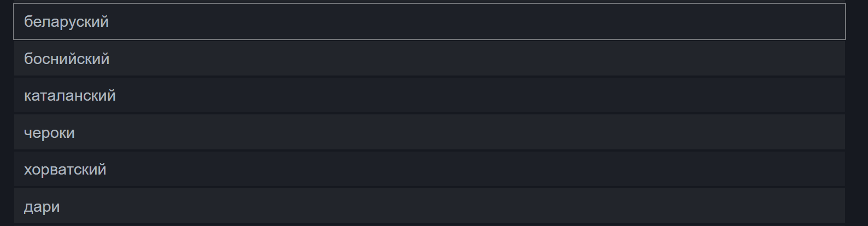Select the outlined first language row
868x226 pixels.
(66, 22)
